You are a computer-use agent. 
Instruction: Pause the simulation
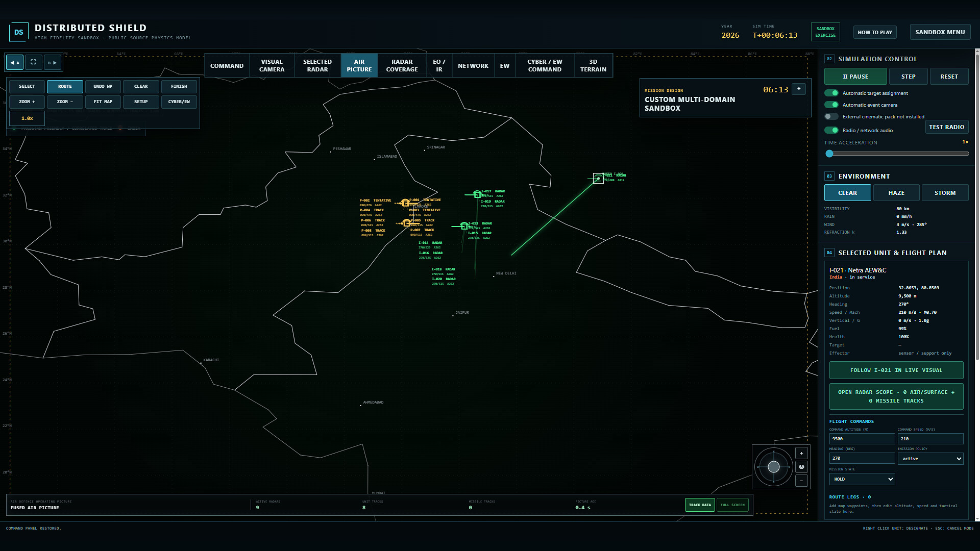tap(855, 77)
